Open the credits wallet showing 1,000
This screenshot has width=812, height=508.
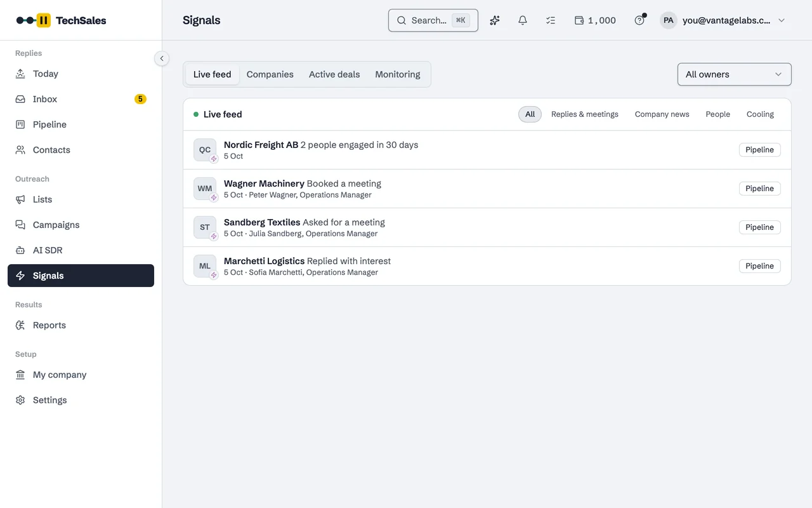tap(595, 20)
